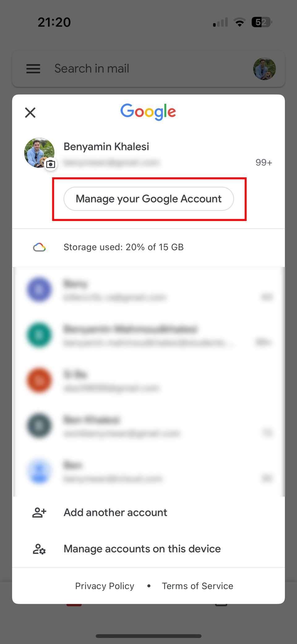Screen dimensions: 297x644
Task: Open Manage your Google Account
Action: pos(149,199)
